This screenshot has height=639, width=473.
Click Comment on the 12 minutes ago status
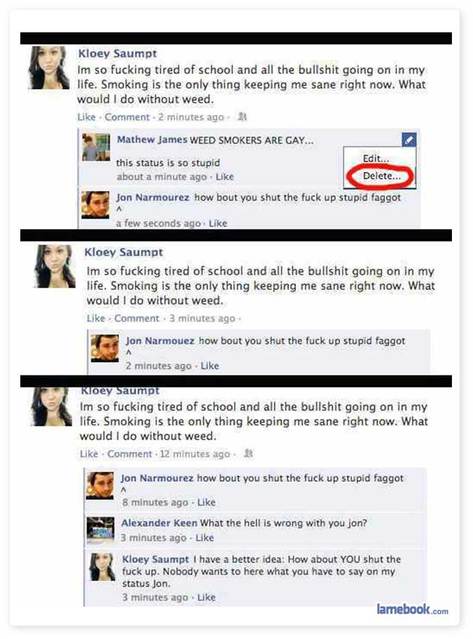[x=130, y=454]
